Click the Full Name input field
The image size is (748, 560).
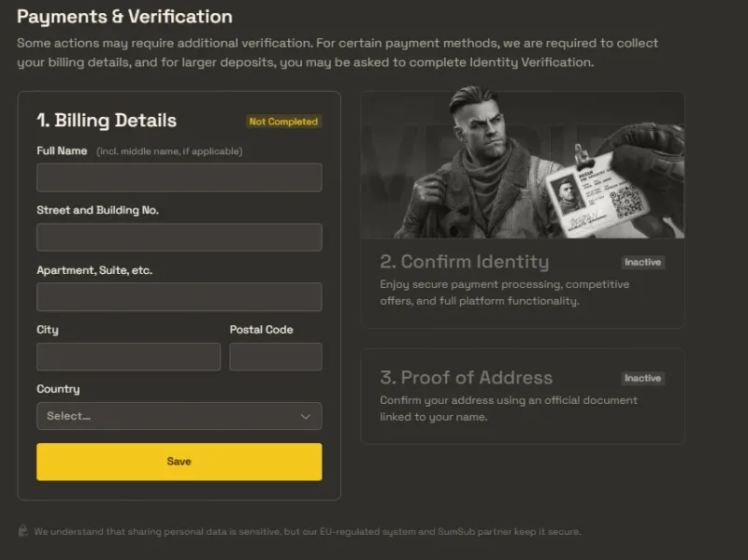click(x=179, y=178)
